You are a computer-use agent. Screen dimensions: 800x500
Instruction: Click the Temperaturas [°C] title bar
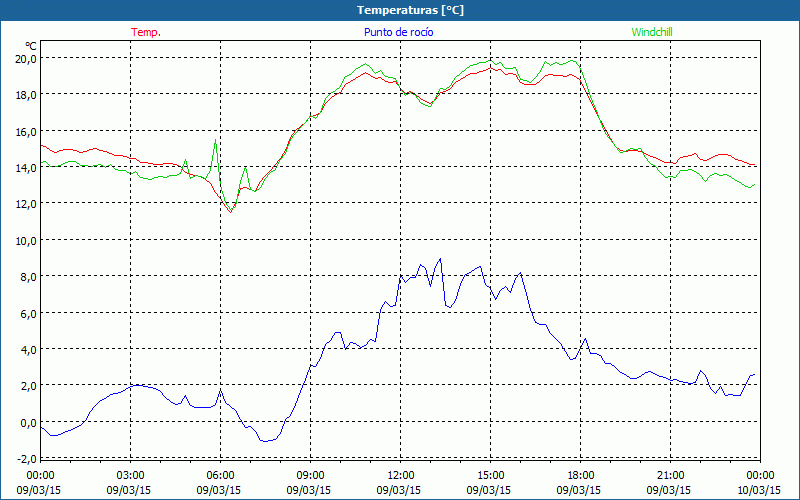click(400, 10)
